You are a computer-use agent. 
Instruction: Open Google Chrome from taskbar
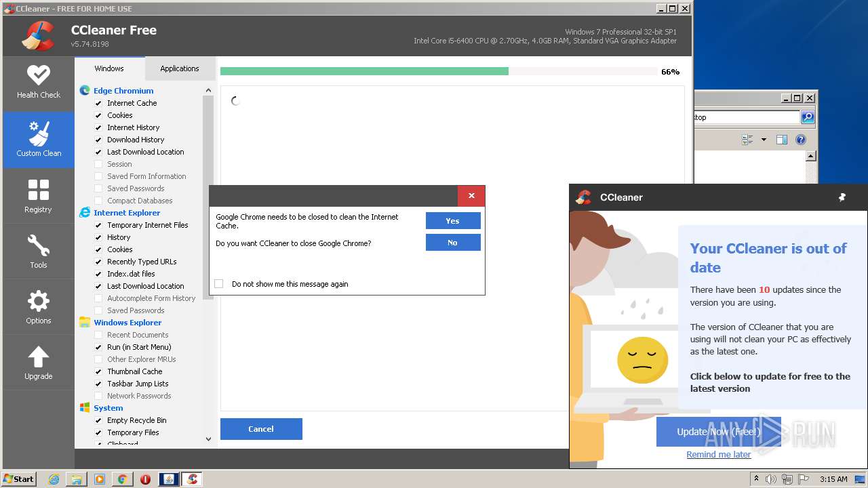click(122, 479)
